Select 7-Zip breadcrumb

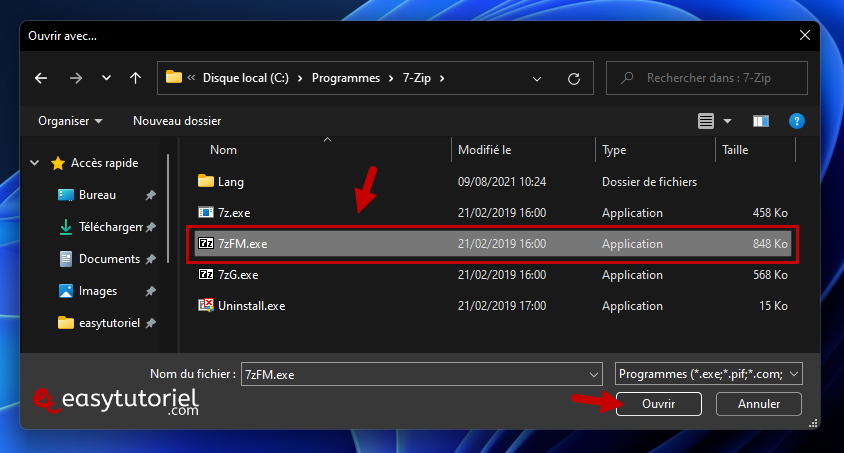pos(417,78)
